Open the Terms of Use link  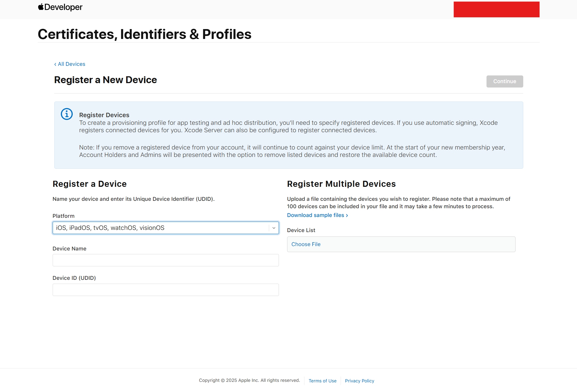tap(322, 381)
